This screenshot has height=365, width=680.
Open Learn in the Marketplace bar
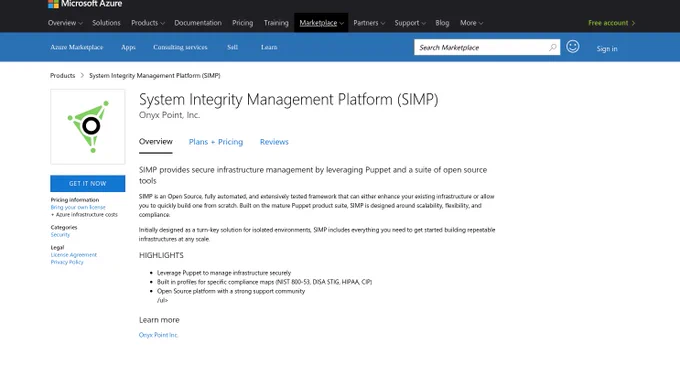tap(269, 47)
